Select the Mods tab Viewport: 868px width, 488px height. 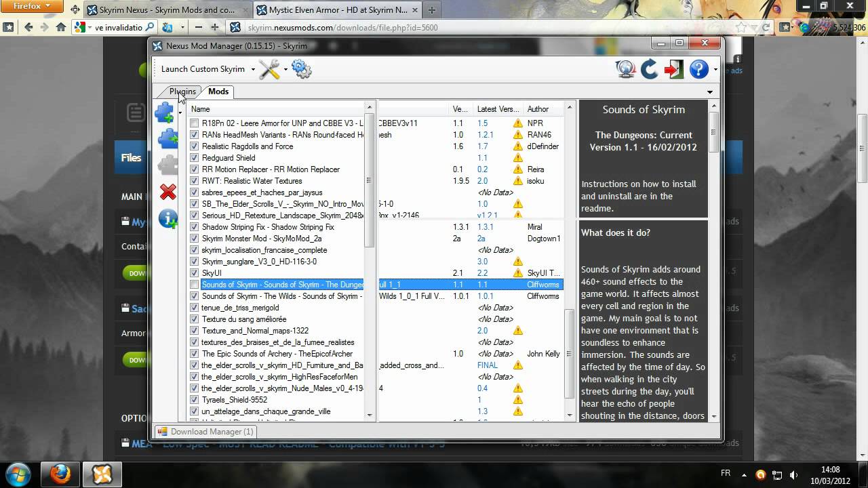pyautogui.click(x=218, y=91)
